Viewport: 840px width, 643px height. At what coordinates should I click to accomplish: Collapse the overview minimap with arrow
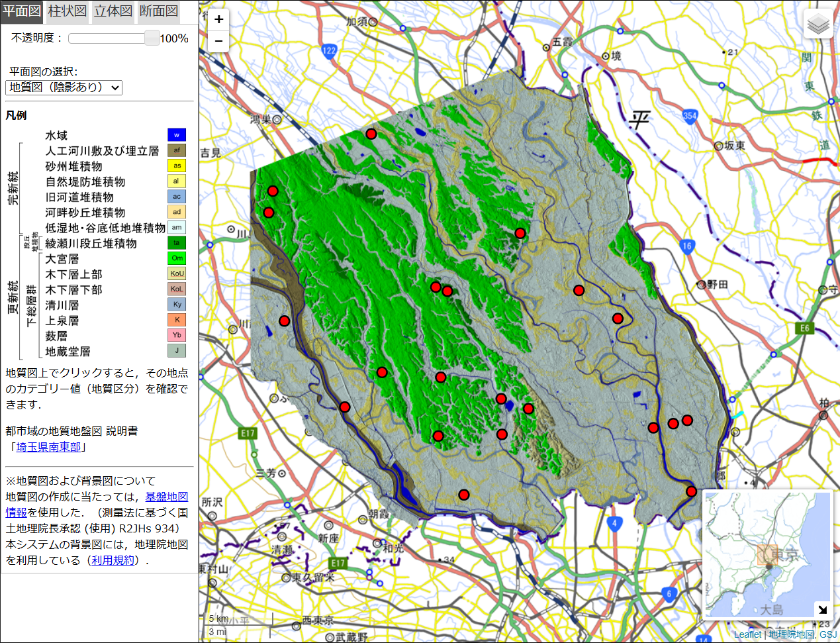pyautogui.click(x=822, y=610)
